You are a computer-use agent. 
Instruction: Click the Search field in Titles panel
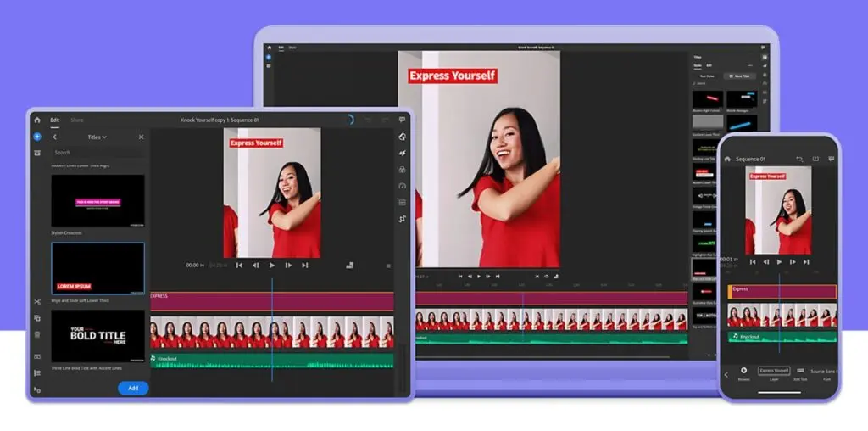97,153
